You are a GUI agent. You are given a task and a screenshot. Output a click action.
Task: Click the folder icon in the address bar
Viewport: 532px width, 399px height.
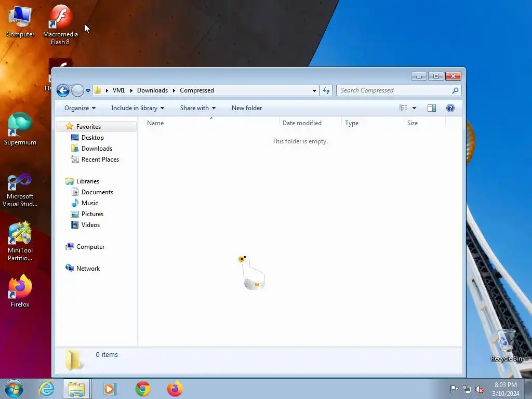[x=97, y=90]
